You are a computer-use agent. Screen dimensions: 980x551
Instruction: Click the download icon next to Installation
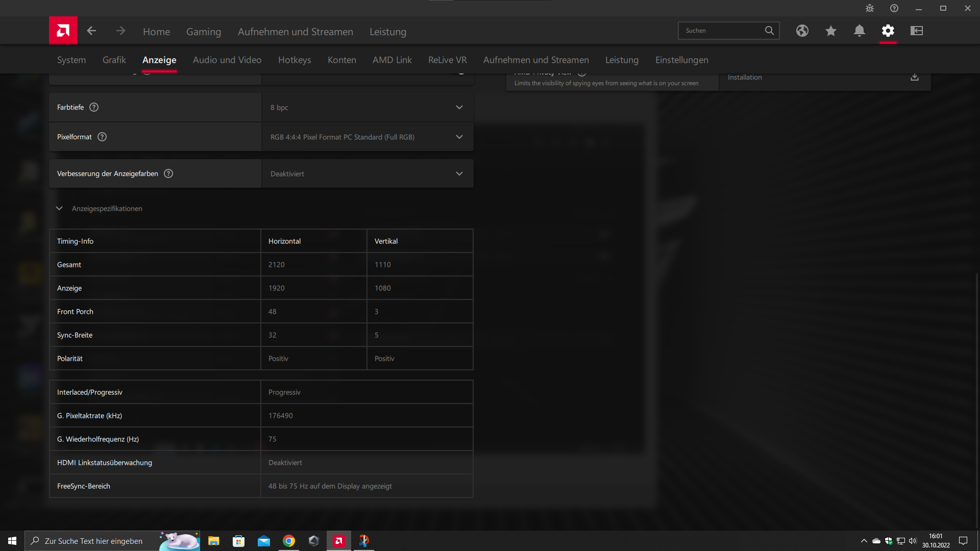[914, 77]
